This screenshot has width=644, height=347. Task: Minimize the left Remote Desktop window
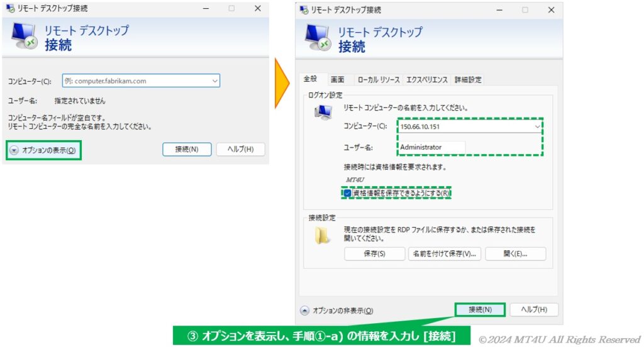(206, 8)
